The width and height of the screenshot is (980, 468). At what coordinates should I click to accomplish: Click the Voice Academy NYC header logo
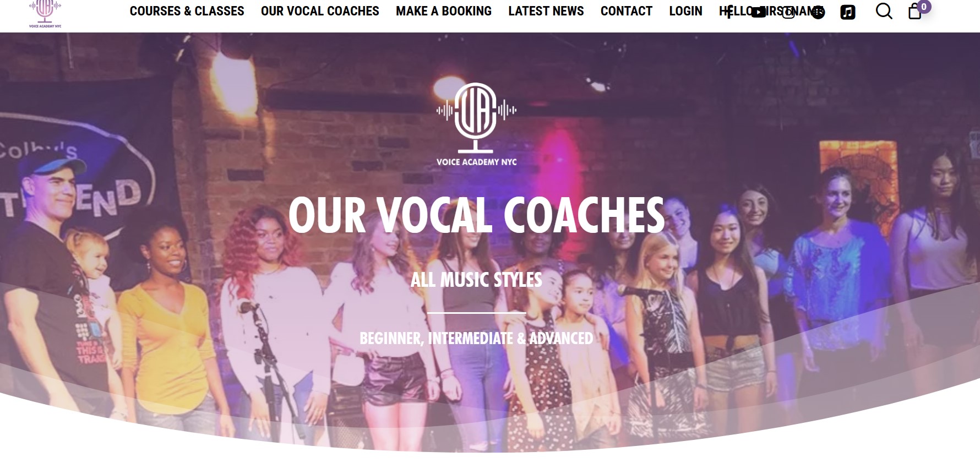click(x=45, y=14)
